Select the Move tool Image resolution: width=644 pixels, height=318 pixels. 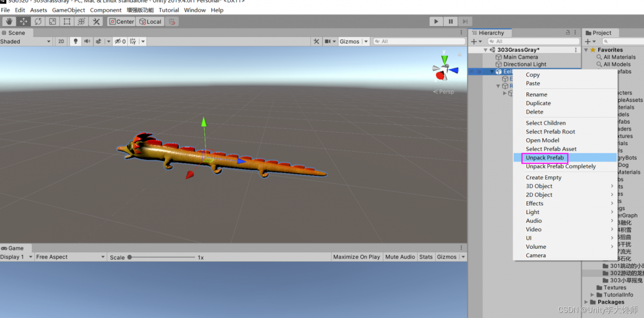point(24,22)
